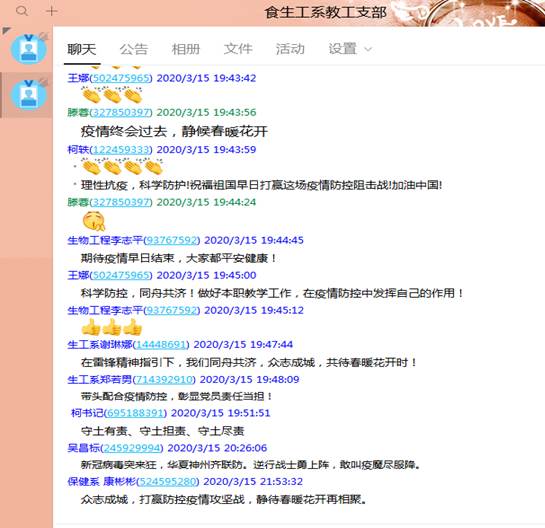Open 康彬彬's number link 524595280

[x=168, y=481]
